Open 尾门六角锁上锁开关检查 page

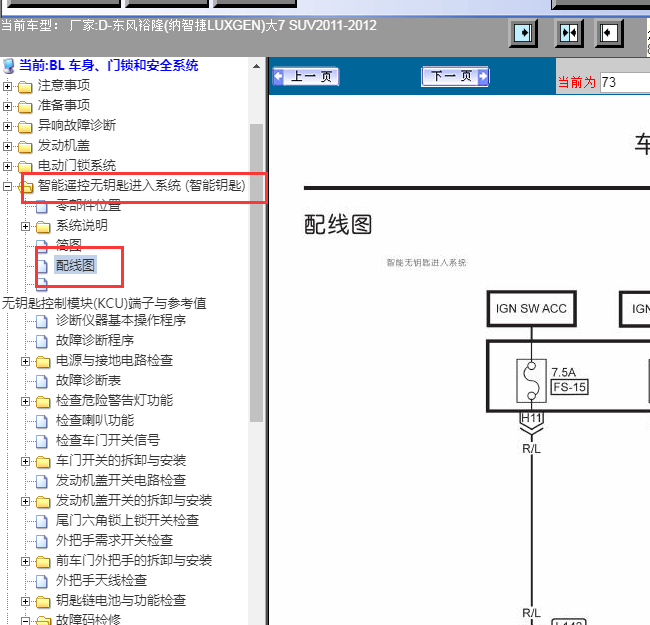(127, 521)
